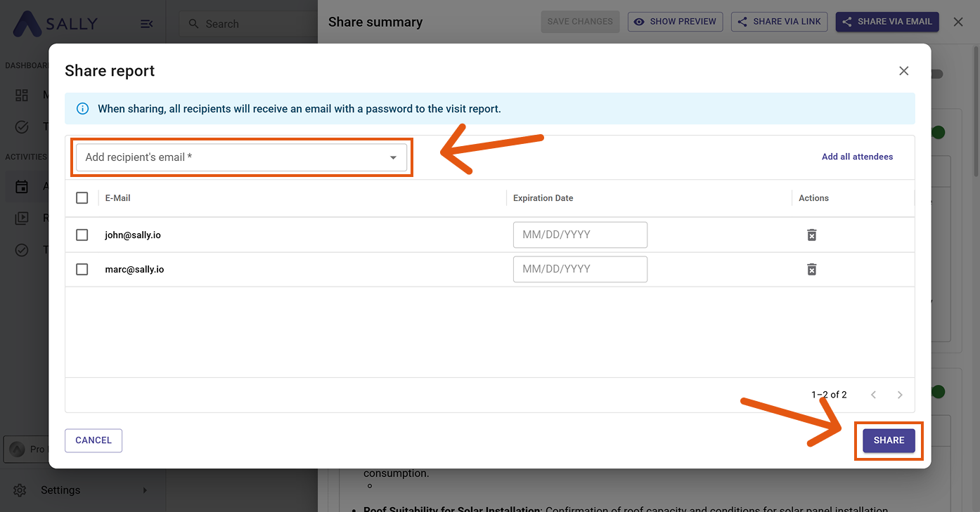Close the Share summary panel
The width and height of the screenshot is (980, 512).
958,22
